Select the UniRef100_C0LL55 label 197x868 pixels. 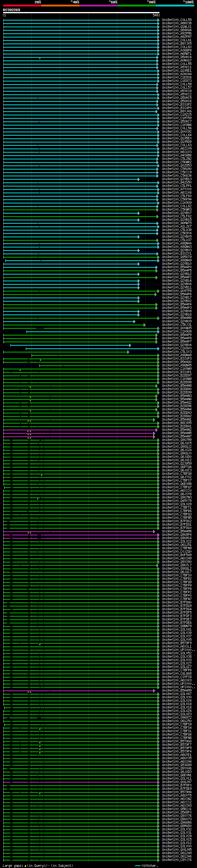177,64
